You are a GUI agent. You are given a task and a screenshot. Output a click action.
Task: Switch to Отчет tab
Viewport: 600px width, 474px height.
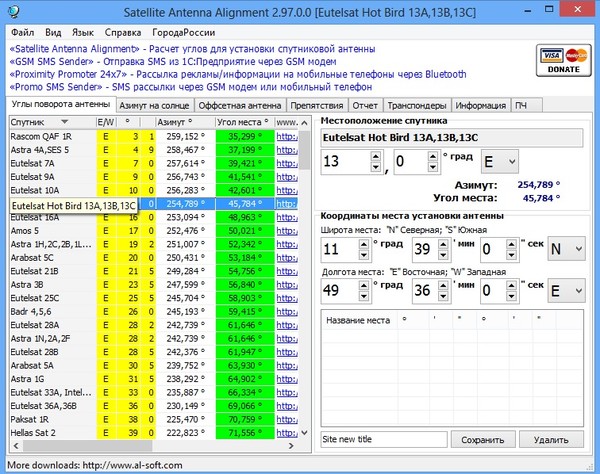(365, 106)
